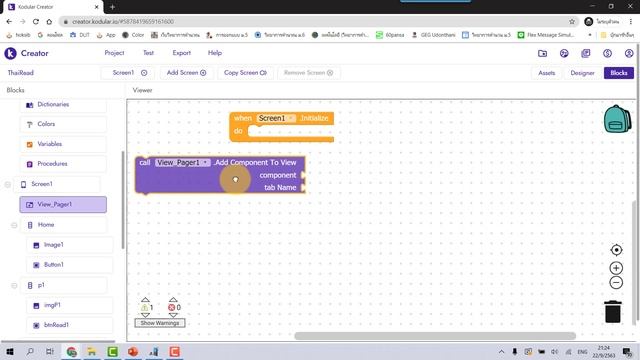640x360 pixels.
Task: Select btnRead1 component in the tree
Action: 69,325
